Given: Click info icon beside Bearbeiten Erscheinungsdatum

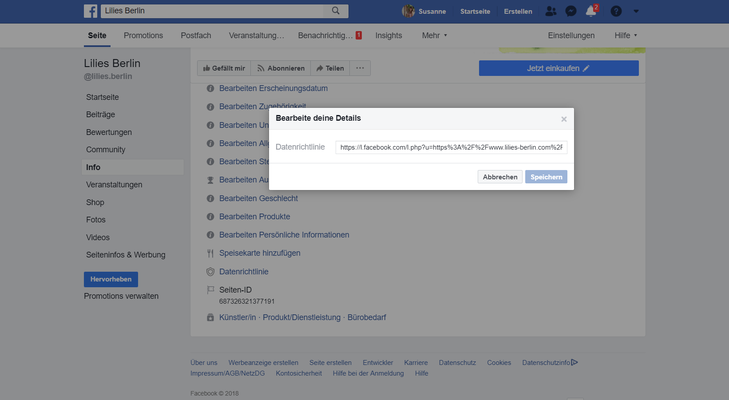Looking at the screenshot, I should click(x=210, y=88).
